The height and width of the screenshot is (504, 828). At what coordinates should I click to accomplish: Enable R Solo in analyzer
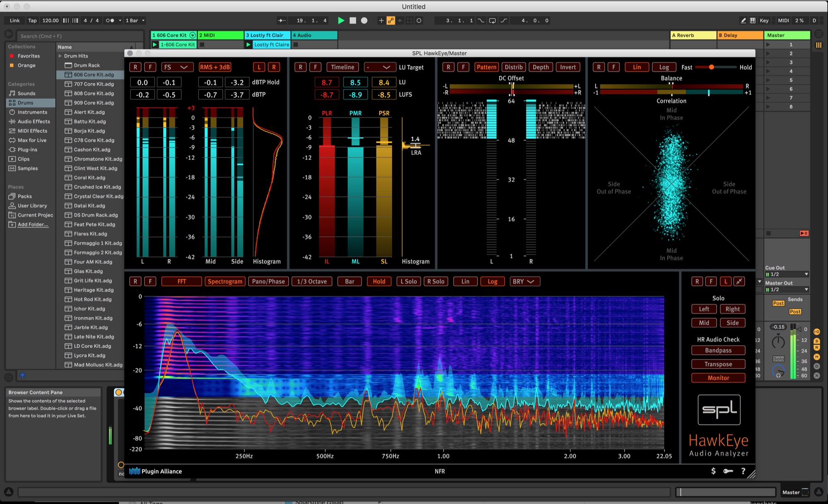coord(436,281)
